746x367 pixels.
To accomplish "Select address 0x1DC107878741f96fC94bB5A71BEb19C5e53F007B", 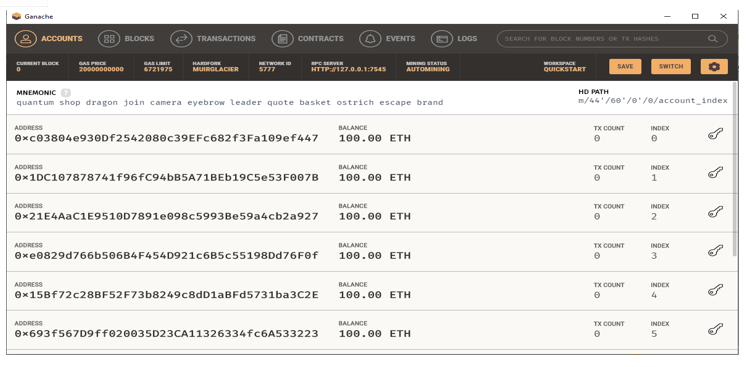I will click(166, 178).
